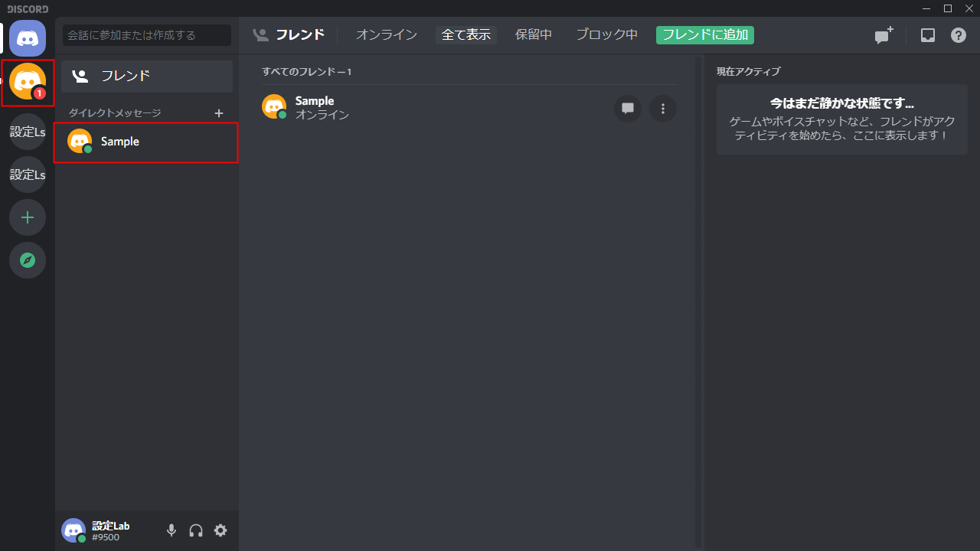Open Sample direct message conversation
The width and height of the screenshot is (980, 551).
(146, 142)
